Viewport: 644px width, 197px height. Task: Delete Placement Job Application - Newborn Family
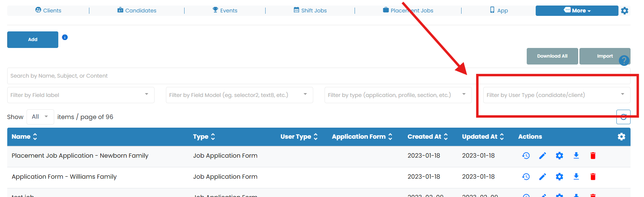[x=593, y=156]
